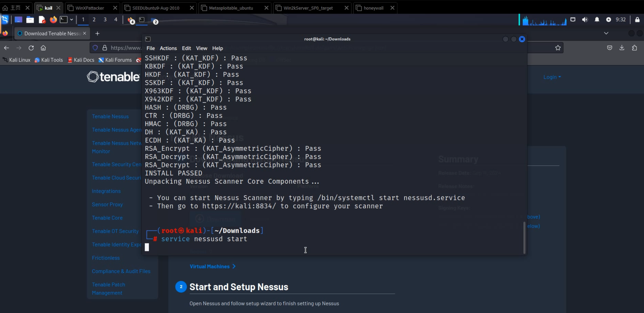Screen dimensions: 644x313
Task: Open the Firefox extensions puzzle icon
Action: (634, 48)
